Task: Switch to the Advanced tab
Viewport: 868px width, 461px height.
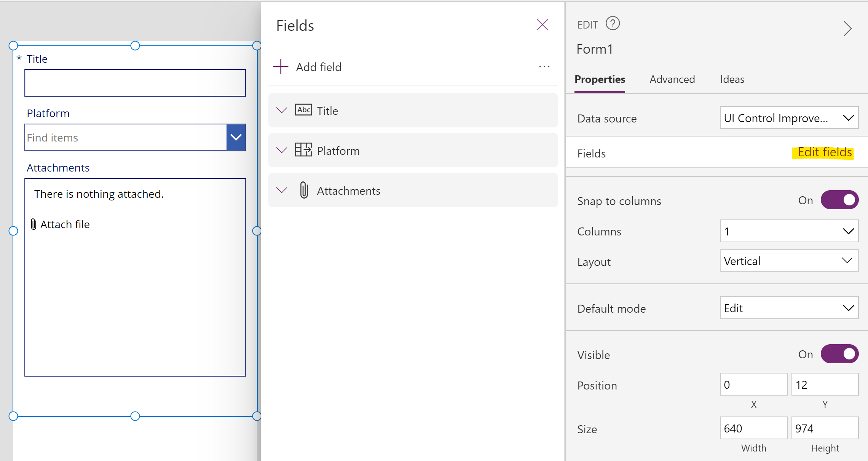Action: click(672, 79)
